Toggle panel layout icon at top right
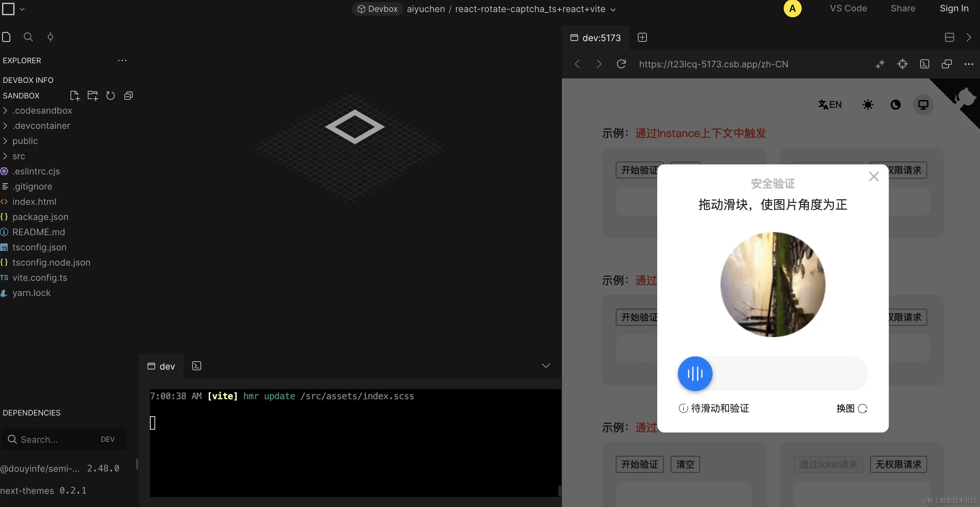The image size is (980, 507). click(949, 37)
